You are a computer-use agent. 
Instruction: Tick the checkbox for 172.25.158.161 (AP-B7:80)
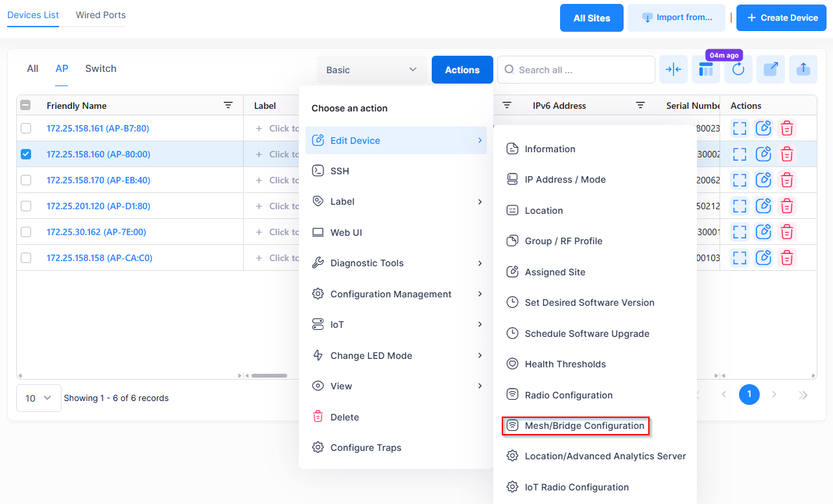[26, 128]
